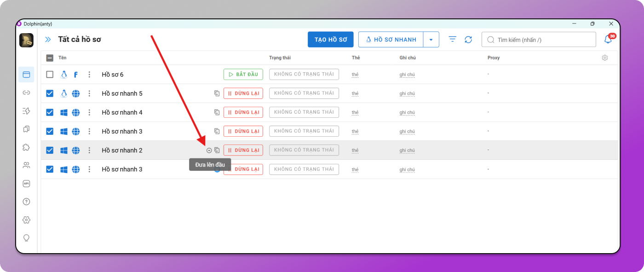Click the refresh profiles icon
Screen dimensions: 644x272
click(x=468, y=40)
